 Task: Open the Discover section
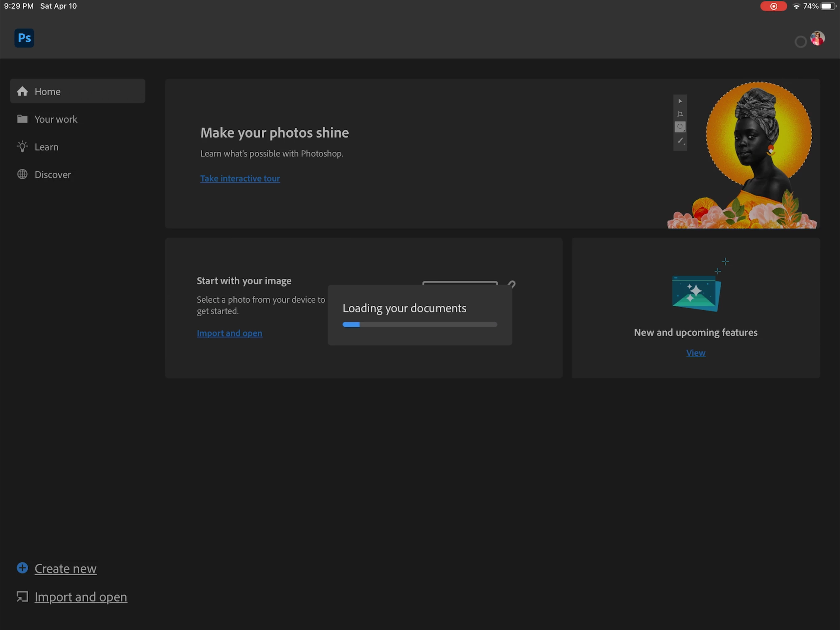[52, 175]
